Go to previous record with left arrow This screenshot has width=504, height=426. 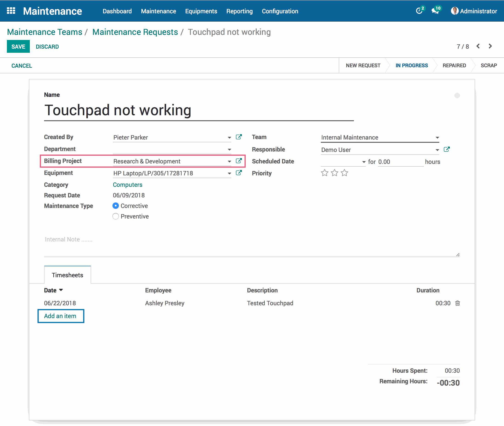pyautogui.click(x=478, y=46)
